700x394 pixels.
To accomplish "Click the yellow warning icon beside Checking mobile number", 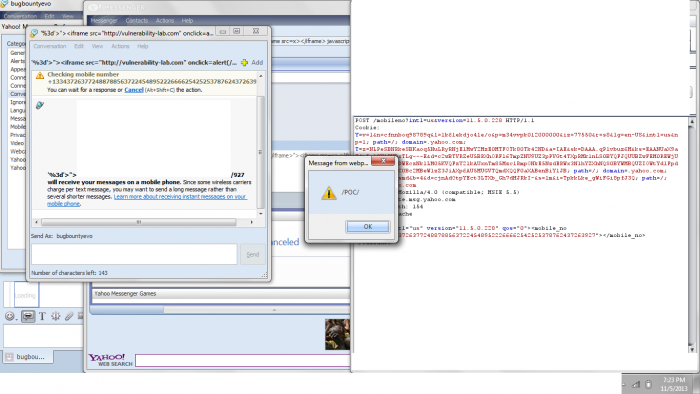I will click(x=40, y=75).
